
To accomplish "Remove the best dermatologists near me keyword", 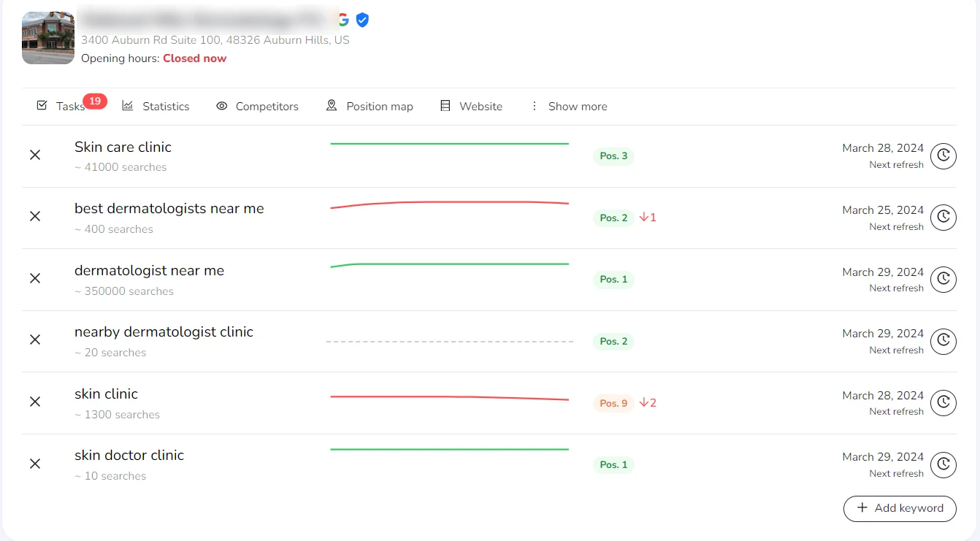I will pyautogui.click(x=35, y=216).
